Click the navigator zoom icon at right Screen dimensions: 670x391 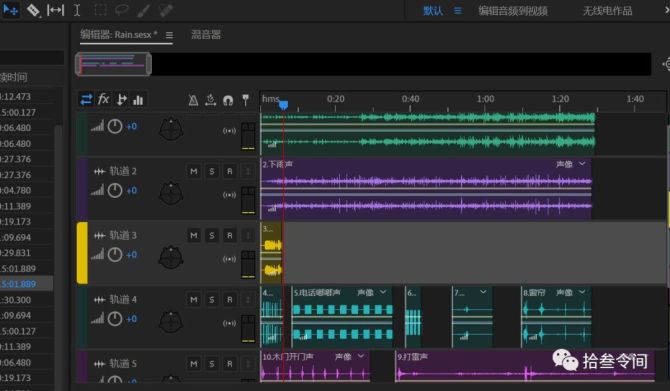click(666, 64)
